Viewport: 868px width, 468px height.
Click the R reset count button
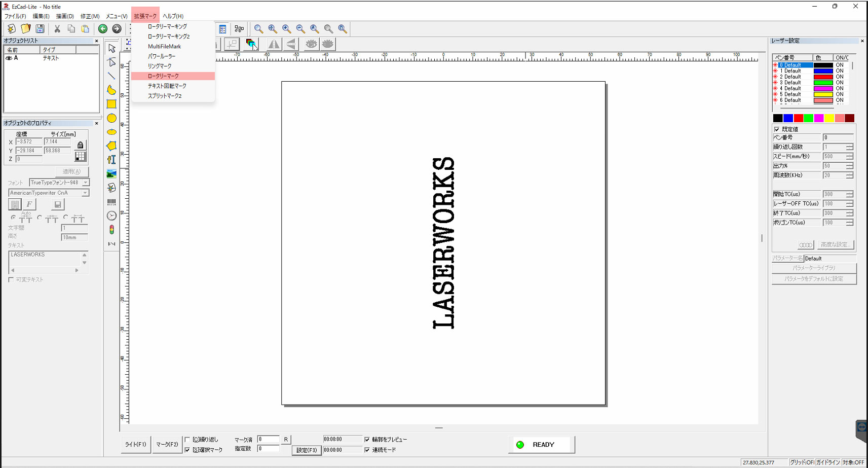click(286, 440)
